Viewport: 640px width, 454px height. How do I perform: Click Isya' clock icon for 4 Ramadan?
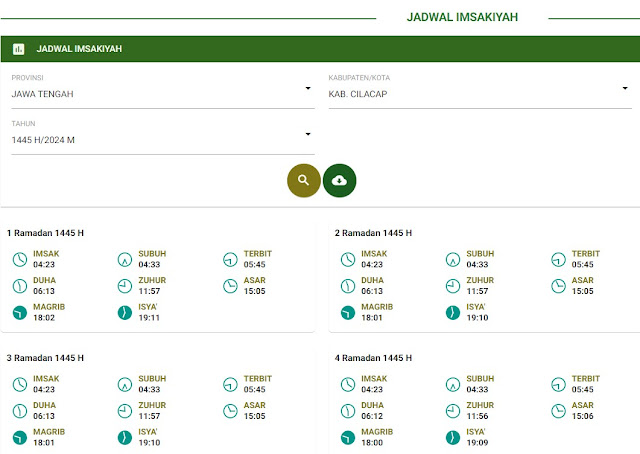point(453,438)
